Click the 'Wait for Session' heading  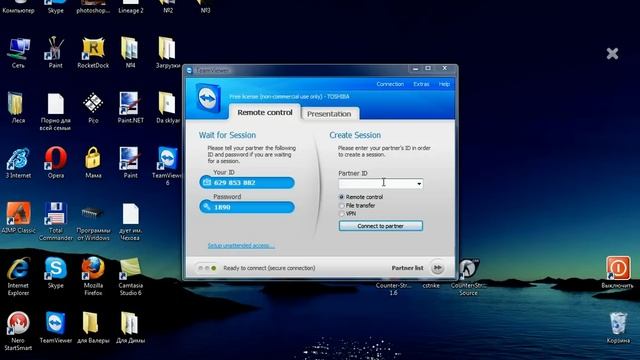[227, 135]
